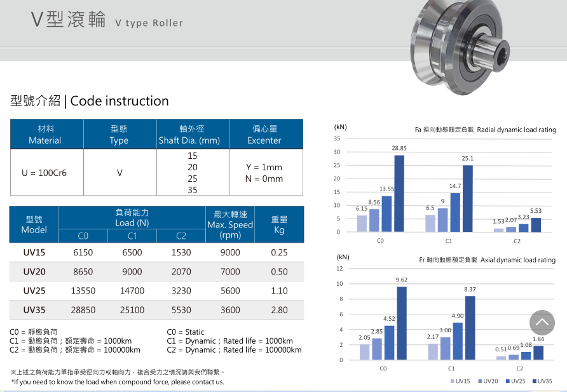Click the UV25 legend color swatch

(507, 381)
